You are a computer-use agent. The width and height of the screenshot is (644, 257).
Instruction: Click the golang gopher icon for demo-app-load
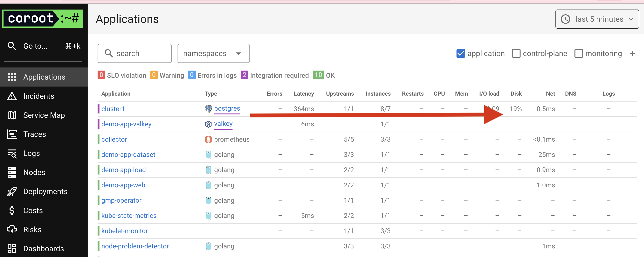[x=208, y=170]
